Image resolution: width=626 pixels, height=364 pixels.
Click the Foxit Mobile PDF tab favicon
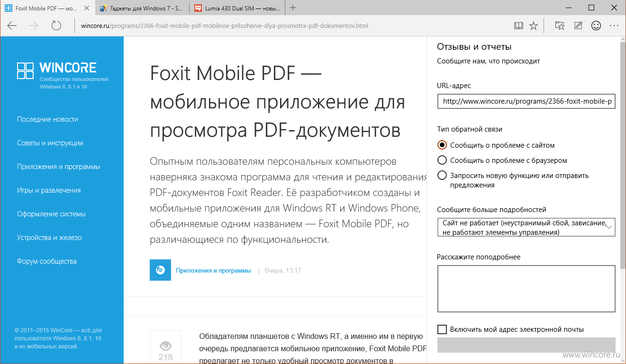[x=8, y=8]
